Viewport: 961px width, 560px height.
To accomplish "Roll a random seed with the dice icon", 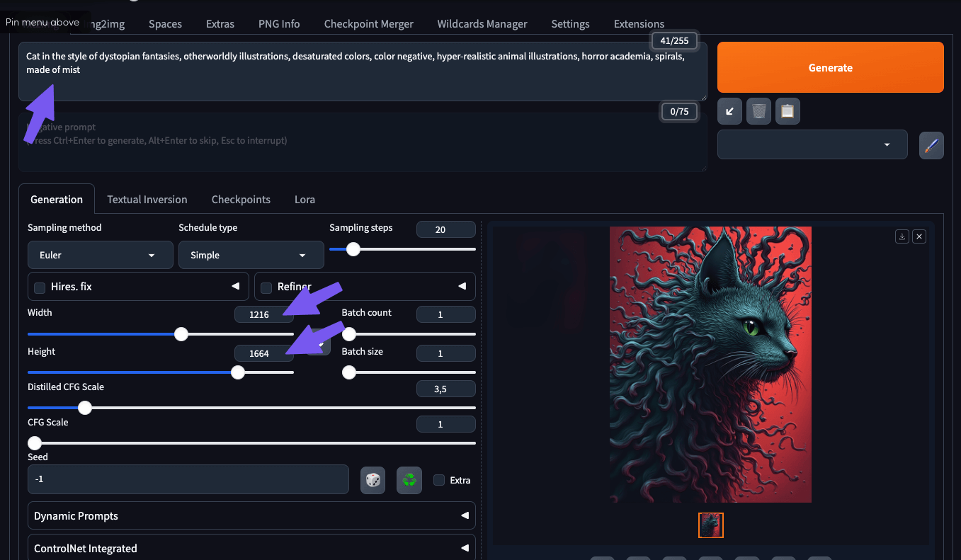I will (x=373, y=479).
